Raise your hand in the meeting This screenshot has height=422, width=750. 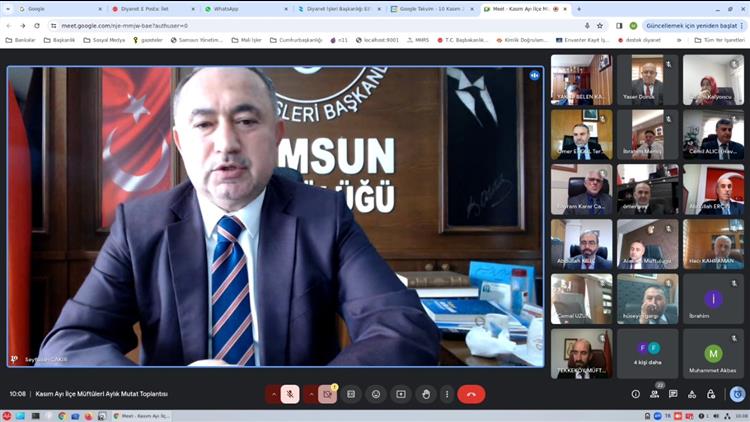point(426,394)
